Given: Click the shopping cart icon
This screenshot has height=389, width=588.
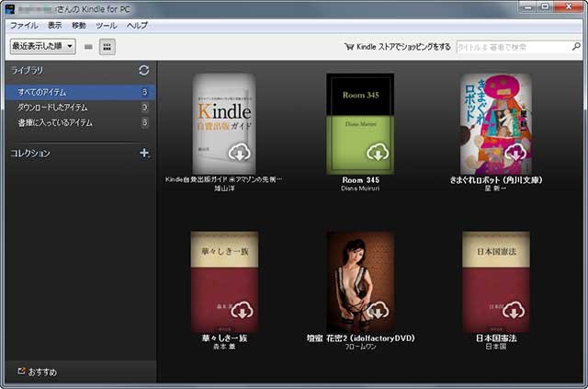Looking at the screenshot, I should [x=349, y=47].
